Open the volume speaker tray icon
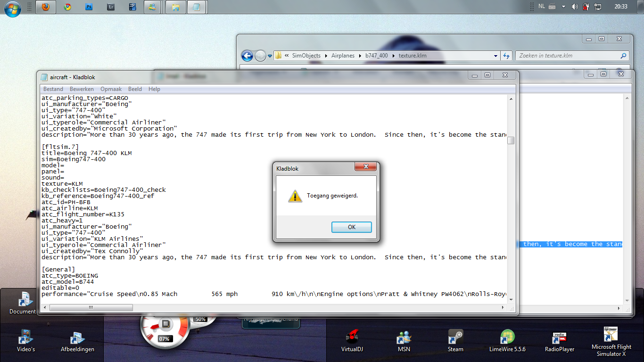This screenshot has height=362, width=644. (x=575, y=7)
